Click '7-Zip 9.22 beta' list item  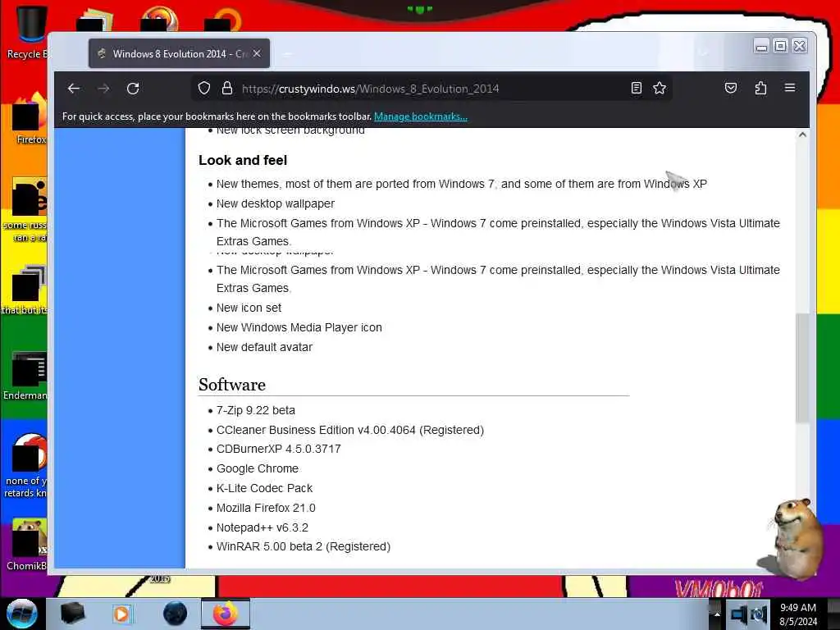coord(256,410)
